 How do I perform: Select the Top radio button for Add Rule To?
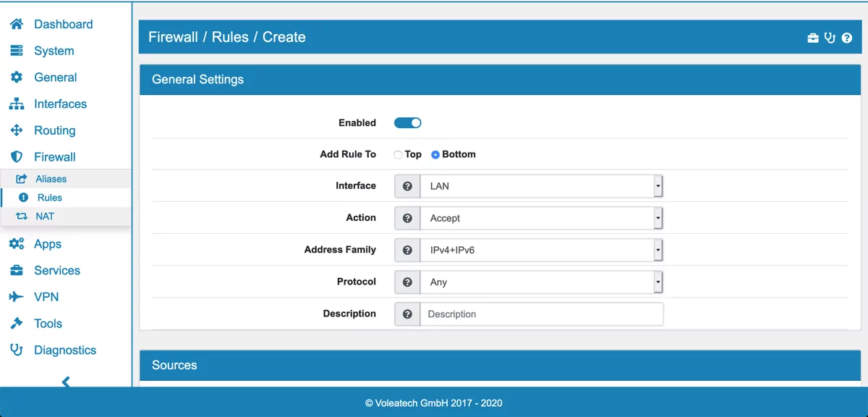coord(398,154)
